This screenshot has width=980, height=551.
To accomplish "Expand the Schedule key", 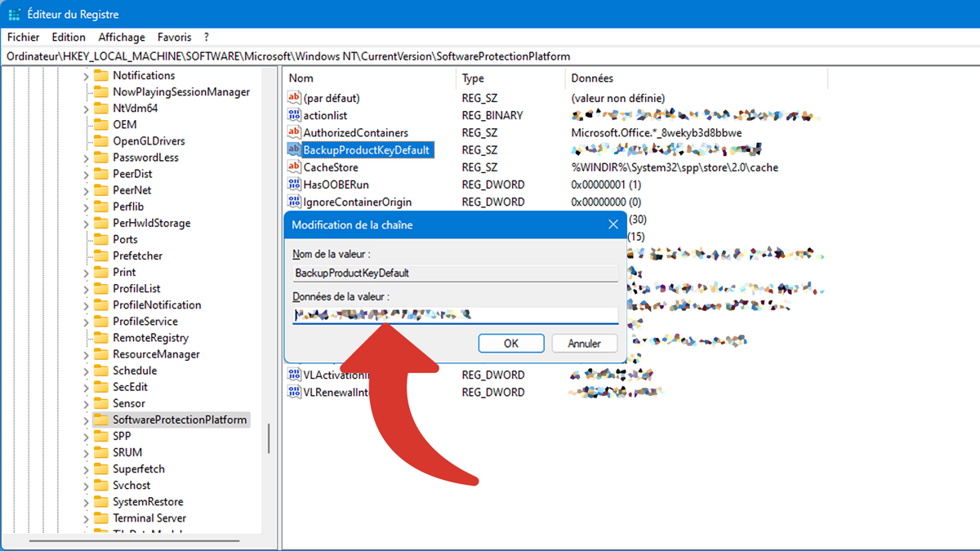I will coord(87,371).
